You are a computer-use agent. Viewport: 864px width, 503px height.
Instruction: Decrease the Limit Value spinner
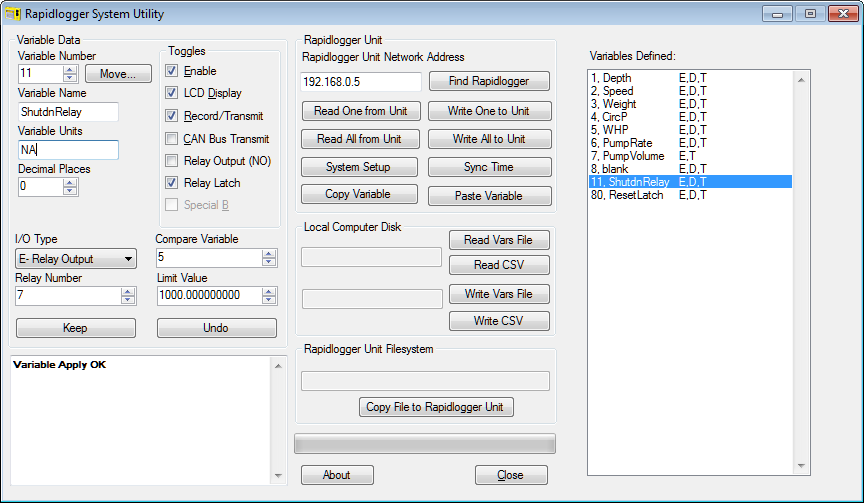269,300
